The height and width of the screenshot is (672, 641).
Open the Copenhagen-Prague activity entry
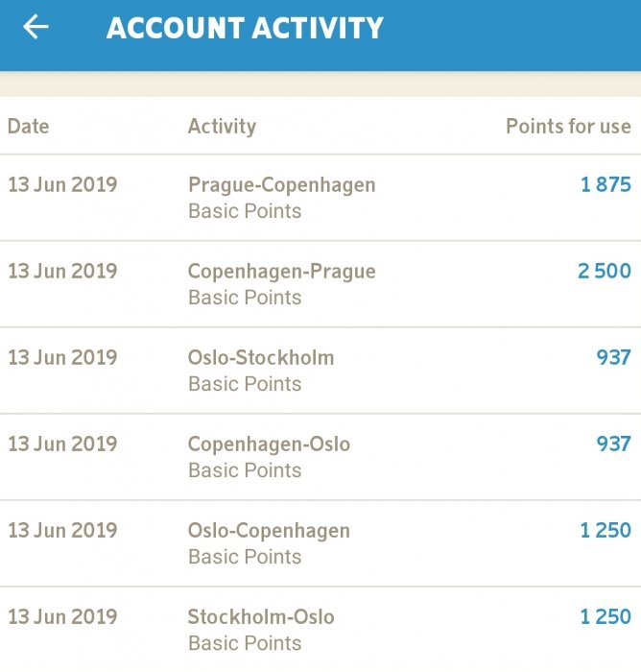pyautogui.click(x=281, y=271)
